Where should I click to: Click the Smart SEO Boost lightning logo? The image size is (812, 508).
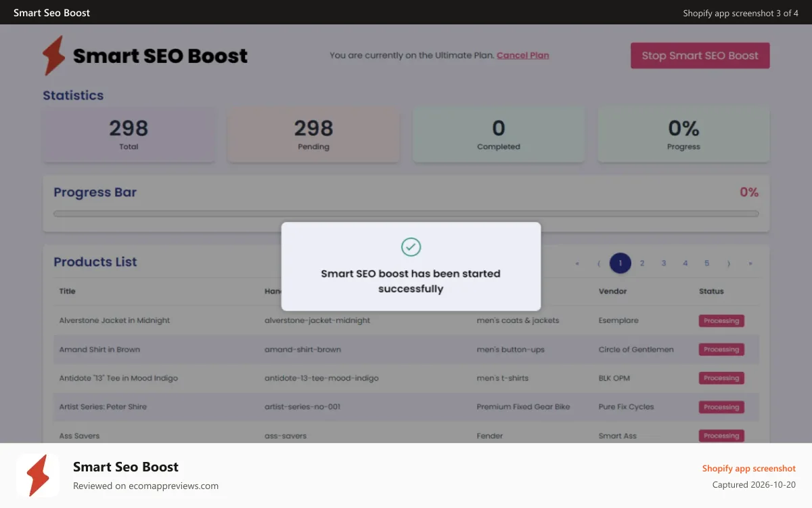tap(54, 56)
